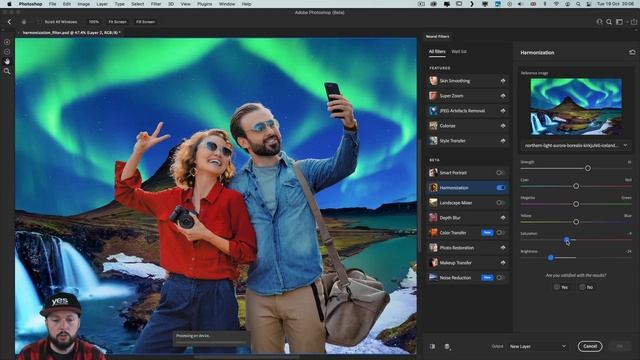Click the reset icon beside the Harmonization title
This screenshot has height=360, width=640.
(632, 52)
